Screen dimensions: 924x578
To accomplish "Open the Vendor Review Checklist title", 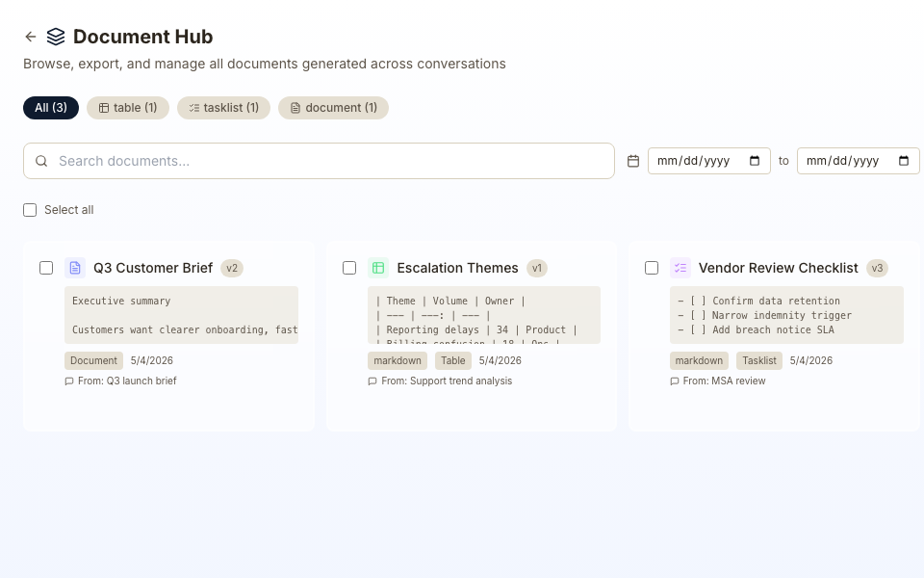I will pyautogui.click(x=779, y=268).
